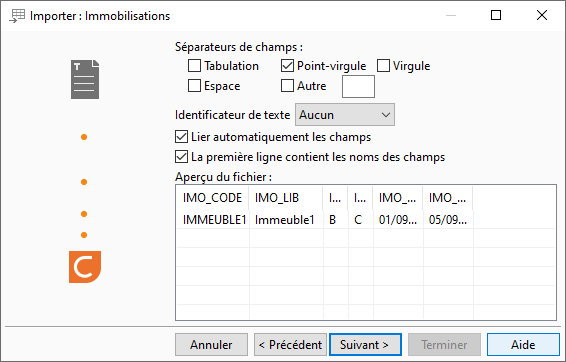
Task: Click the third orange wizard step dot
Action: tap(84, 214)
